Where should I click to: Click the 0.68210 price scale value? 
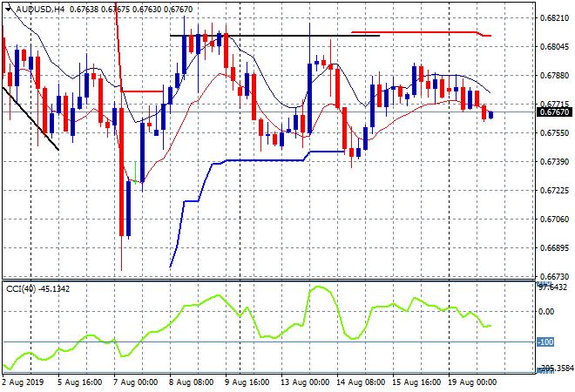555,18
